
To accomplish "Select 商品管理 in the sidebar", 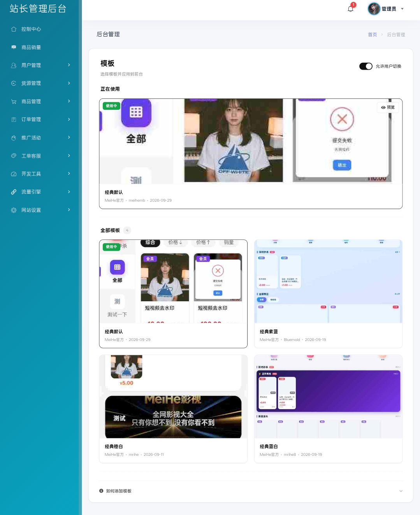I will click(39, 102).
